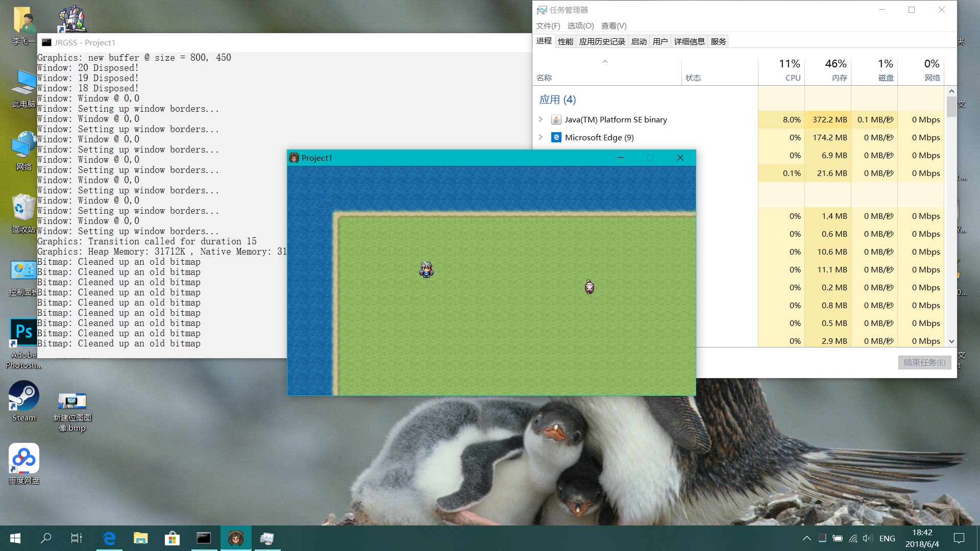Open the Steam desktop shortcut
Viewport: 980px width, 551px height.
click(23, 402)
